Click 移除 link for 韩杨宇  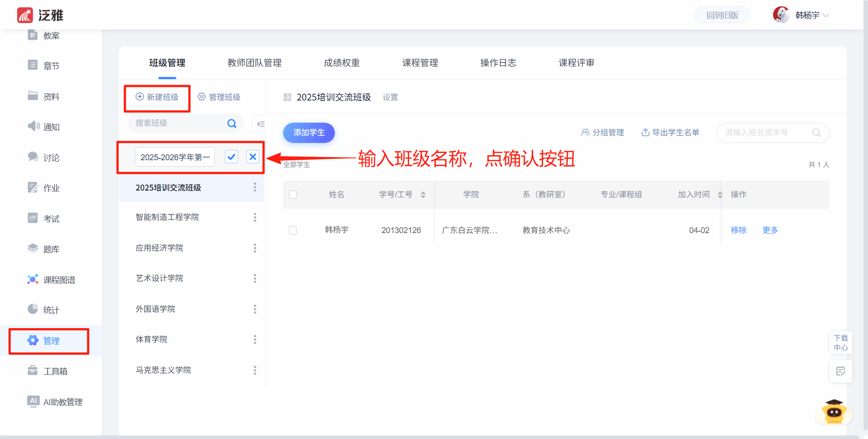[x=738, y=230]
